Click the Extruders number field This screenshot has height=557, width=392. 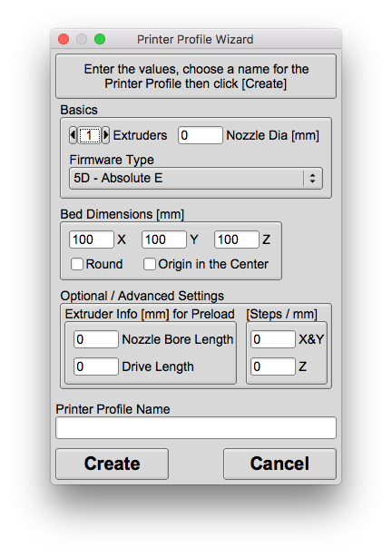point(89,135)
